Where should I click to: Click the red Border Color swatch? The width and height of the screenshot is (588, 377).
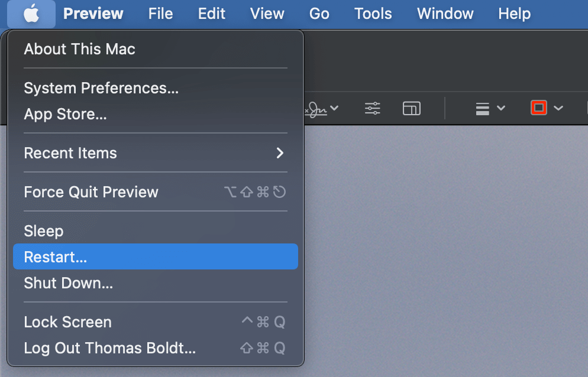point(539,108)
